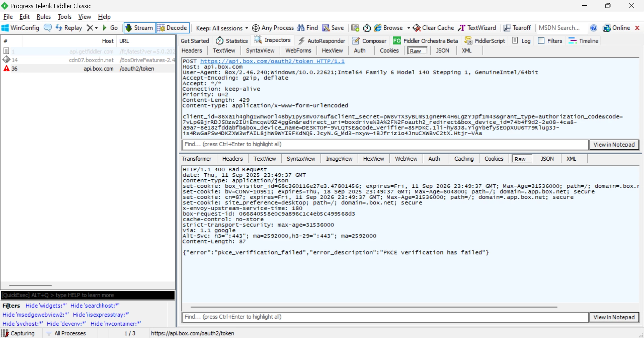Open the api.box.com oauth2 token request link

pos(272,61)
